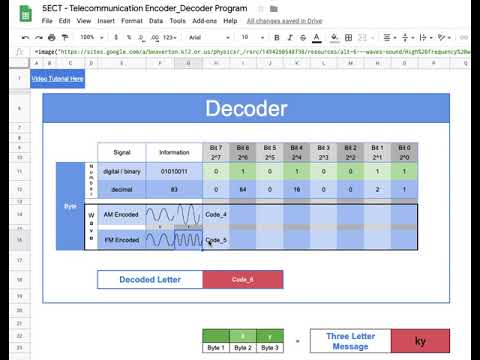480x360 pixels.
Task: Open the text wrapping dropdown
Action: [426, 37]
